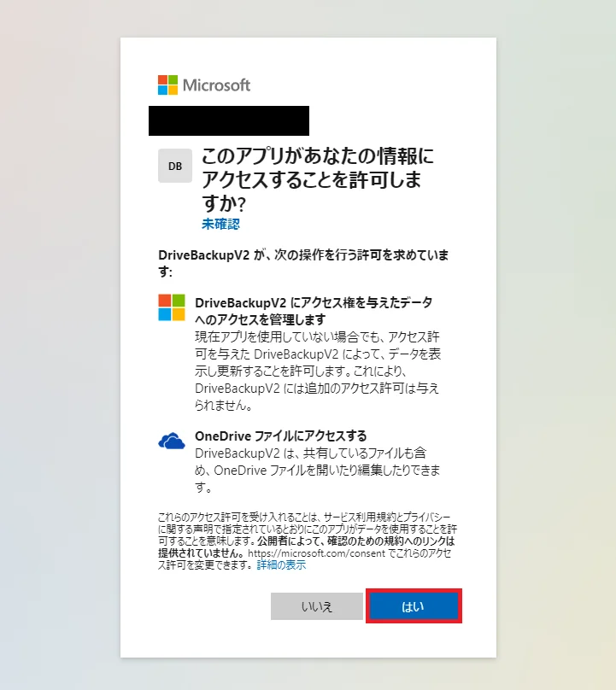Image resolution: width=616 pixels, height=690 pixels.
Task: Click the blurred background outside the consent dialog
Action: [x=60, y=345]
